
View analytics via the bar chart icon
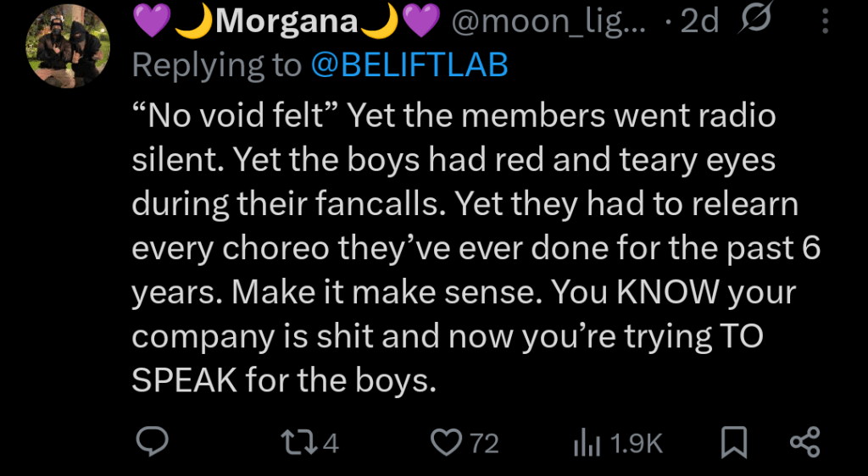(x=587, y=443)
